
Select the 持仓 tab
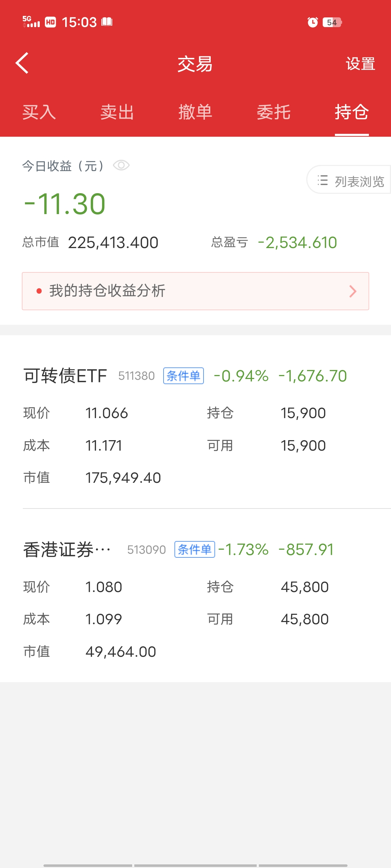tap(352, 112)
